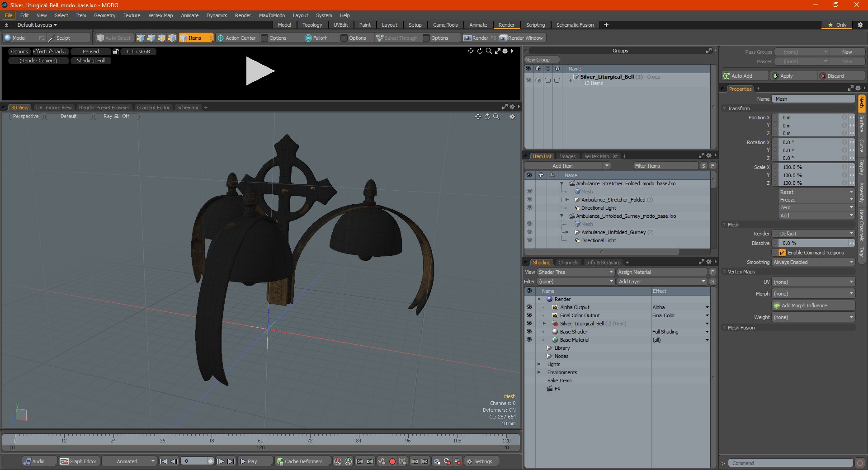Open Add Layer dropdown
Viewport: 868px width, 470px height.
click(662, 282)
